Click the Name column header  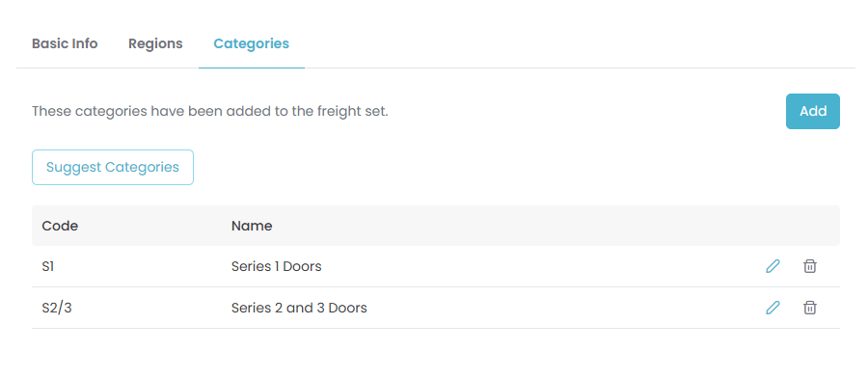(252, 226)
